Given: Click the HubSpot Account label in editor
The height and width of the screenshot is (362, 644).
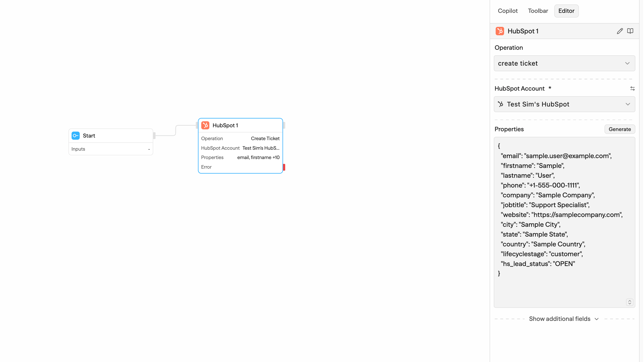Looking at the screenshot, I should (x=519, y=89).
